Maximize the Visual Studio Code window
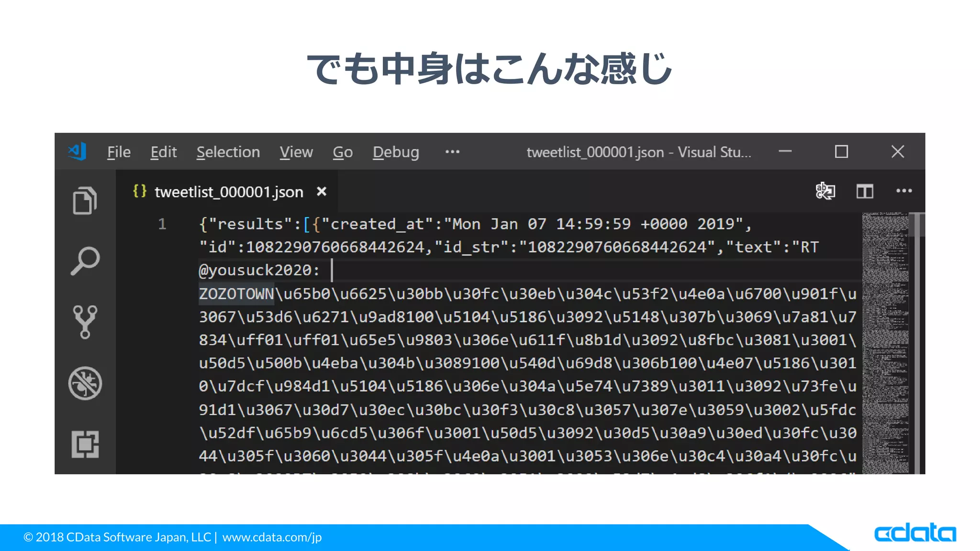The image size is (980, 551). [x=842, y=152]
